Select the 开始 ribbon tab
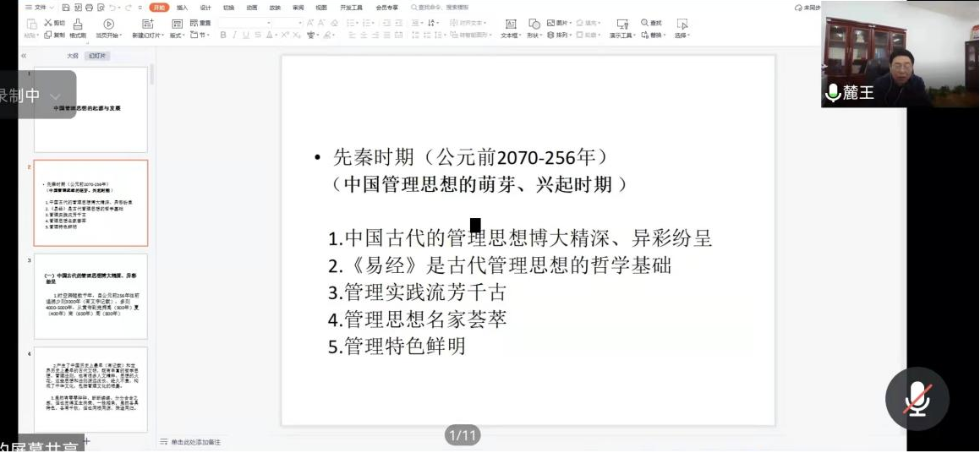The image size is (980, 453). click(159, 8)
